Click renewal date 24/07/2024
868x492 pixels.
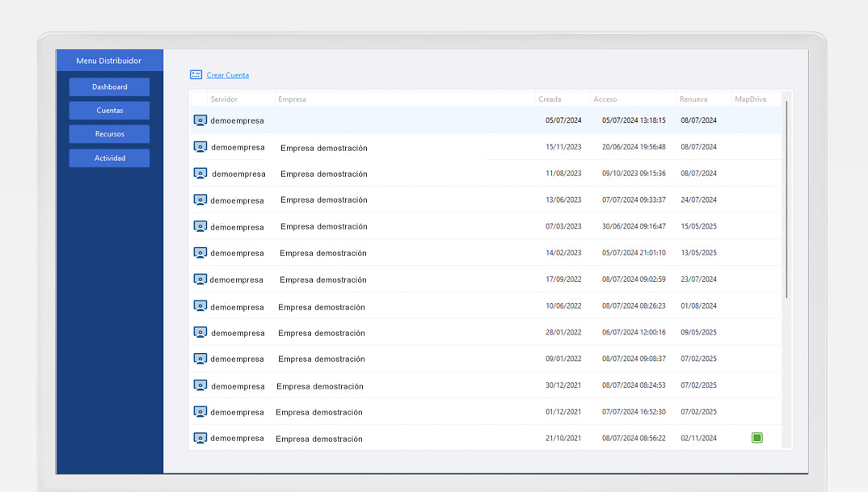(x=698, y=200)
